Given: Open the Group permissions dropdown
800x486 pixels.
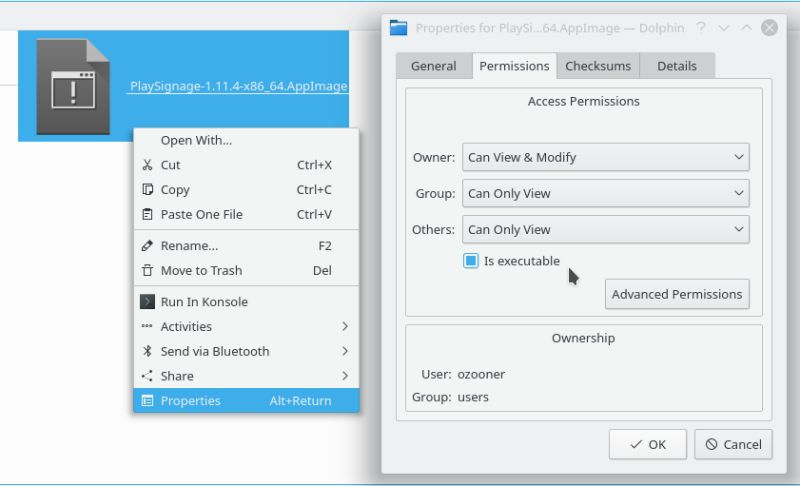Looking at the screenshot, I should pyautogui.click(x=606, y=193).
